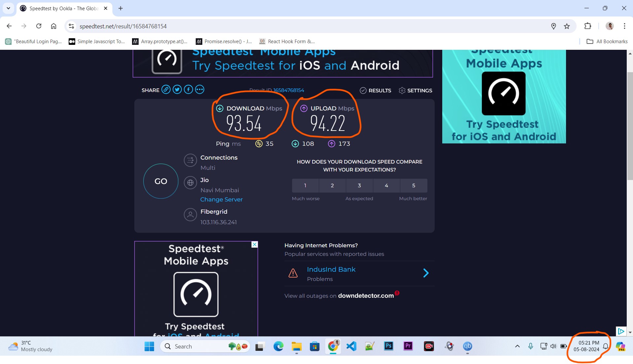633x364 pixels.
Task: Open Beautiful Login Pag... bookmark
Action: point(34,41)
